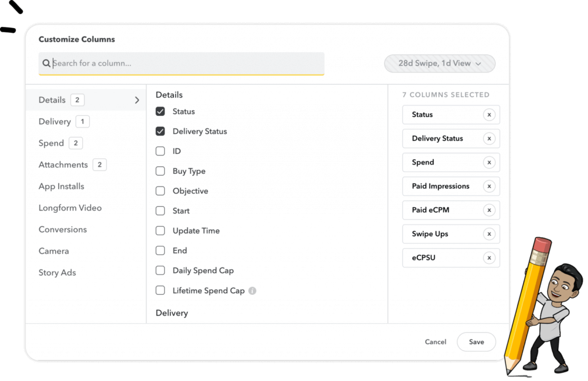This screenshot has width=588, height=381.
Task: Remove Delivery Status from selected columns
Action: coord(489,139)
